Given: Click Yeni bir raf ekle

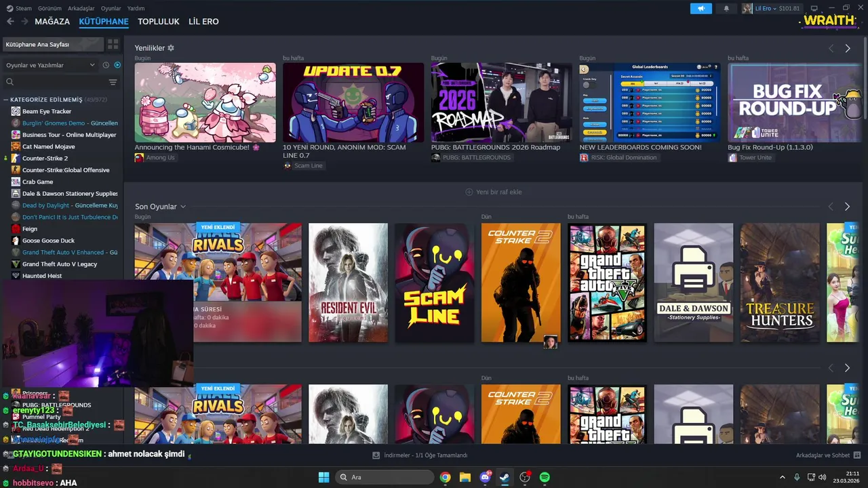Looking at the screenshot, I should pyautogui.click(x=494, y=192).
